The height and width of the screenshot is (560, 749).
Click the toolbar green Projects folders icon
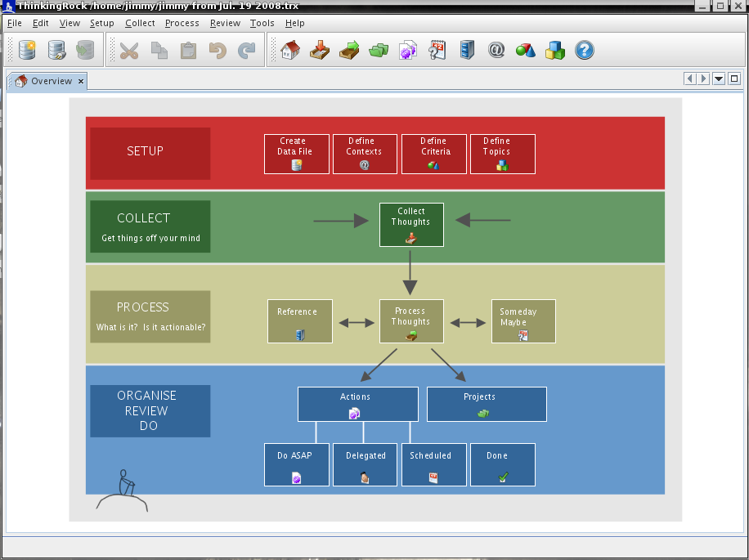pos(379,50)
